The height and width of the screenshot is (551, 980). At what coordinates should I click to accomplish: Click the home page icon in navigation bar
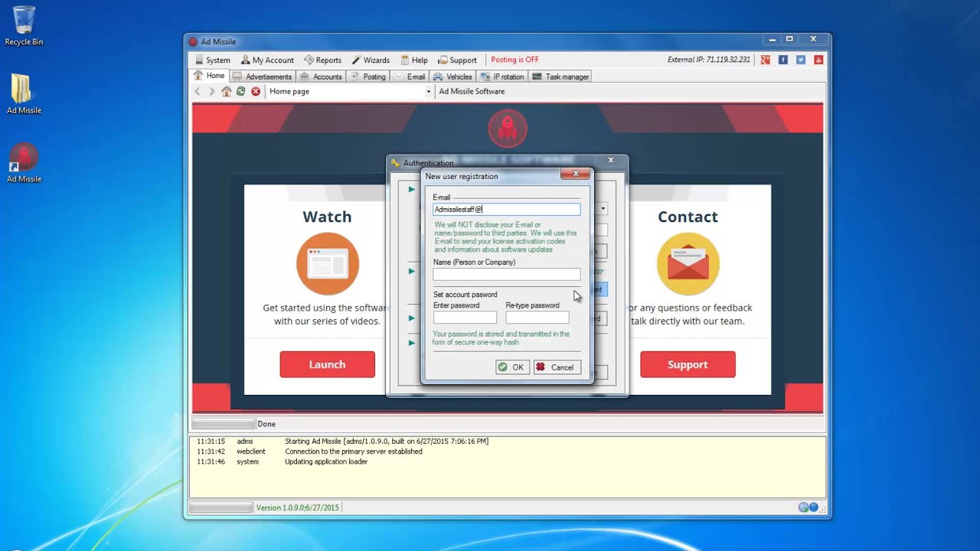(x=226, y=91)
